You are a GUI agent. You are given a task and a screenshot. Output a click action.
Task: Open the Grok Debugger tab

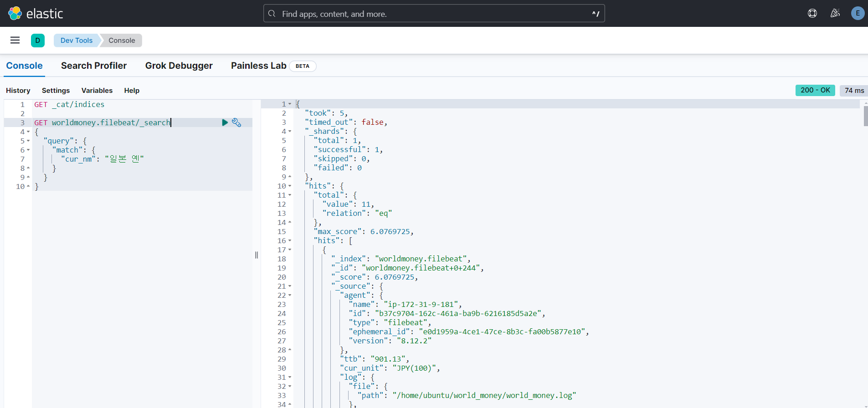pos(179,66)
